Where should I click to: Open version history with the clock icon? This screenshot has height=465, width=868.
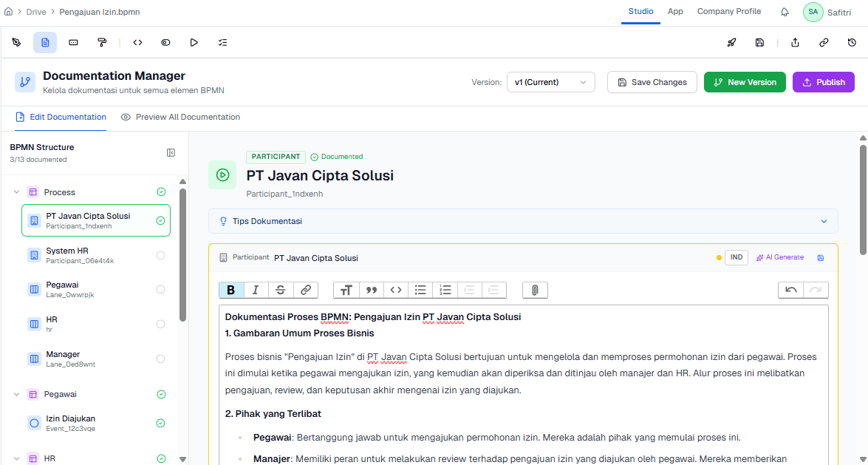pyautogui.click(x=852, y=42)
